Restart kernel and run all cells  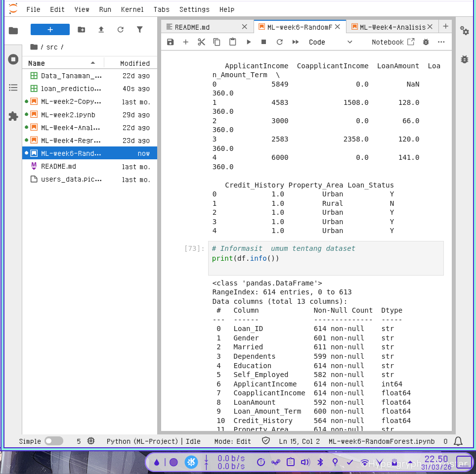296,42
